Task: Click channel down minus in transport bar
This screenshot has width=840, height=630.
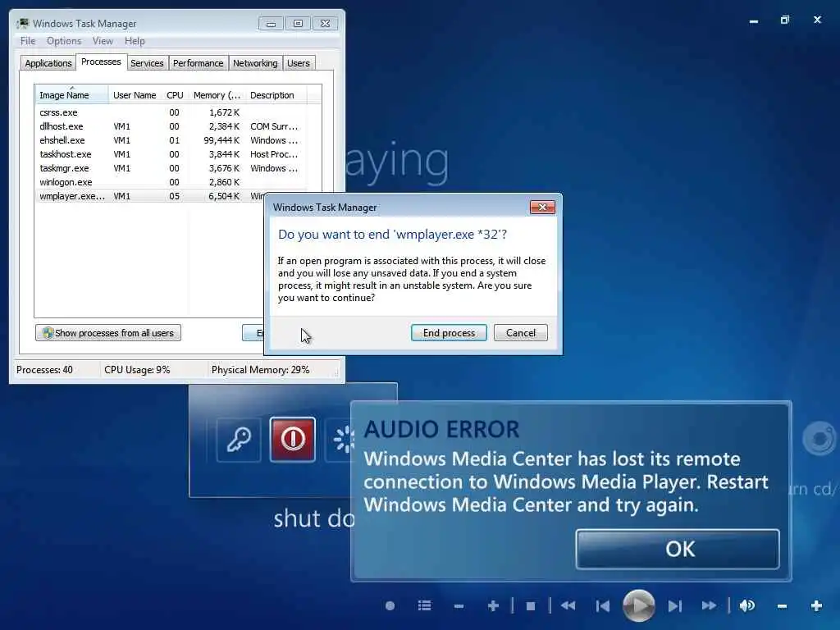Action: click(x=459, y=606)
